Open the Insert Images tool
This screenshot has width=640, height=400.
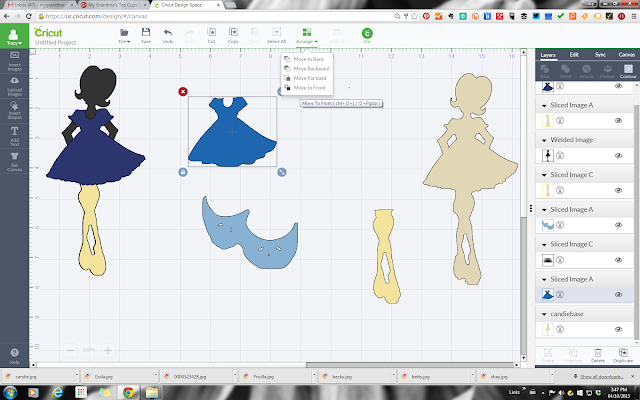(x=14, y=61)
